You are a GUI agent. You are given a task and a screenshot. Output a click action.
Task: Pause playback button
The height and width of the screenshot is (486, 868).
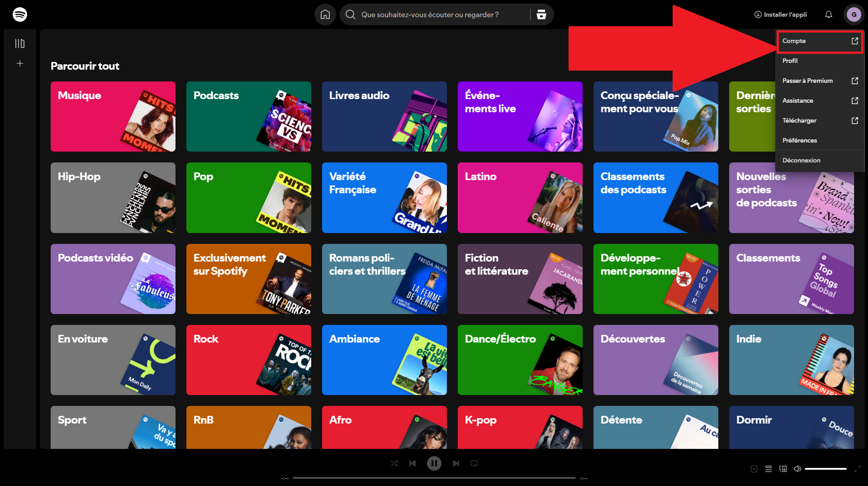tap(434, 463)
